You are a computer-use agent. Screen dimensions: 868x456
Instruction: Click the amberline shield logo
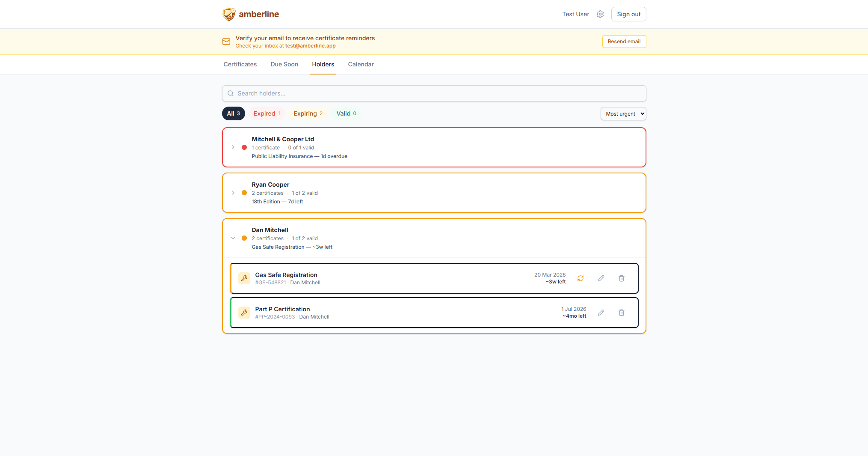(x=229, y=14)
